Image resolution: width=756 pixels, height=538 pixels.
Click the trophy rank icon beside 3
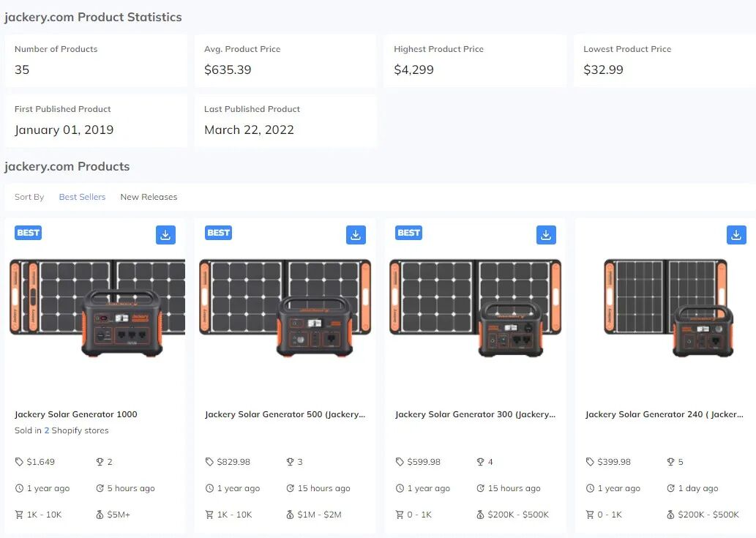[290, 462]
